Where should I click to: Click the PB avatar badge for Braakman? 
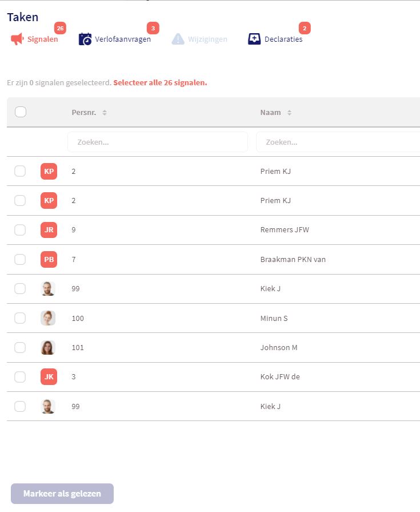(x=49, y=260)
